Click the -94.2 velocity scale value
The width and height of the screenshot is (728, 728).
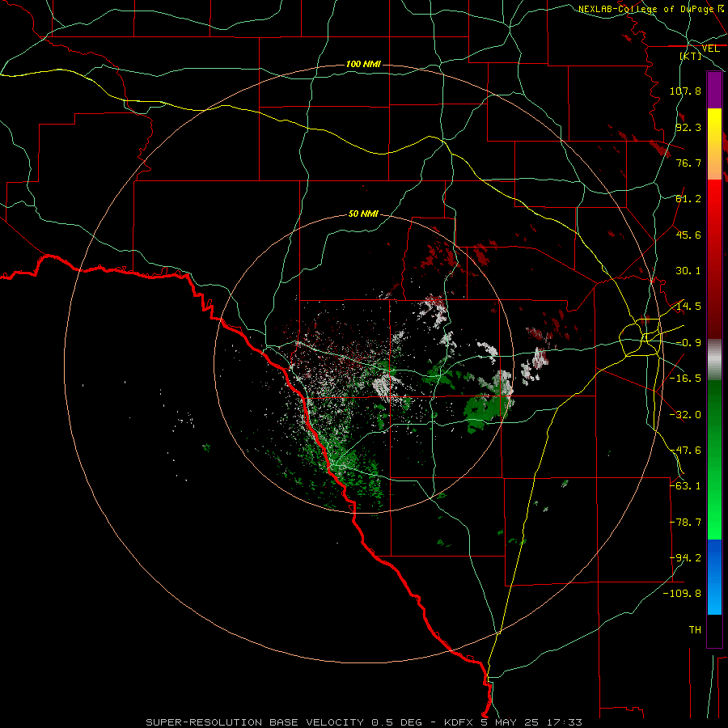[685, 558]
